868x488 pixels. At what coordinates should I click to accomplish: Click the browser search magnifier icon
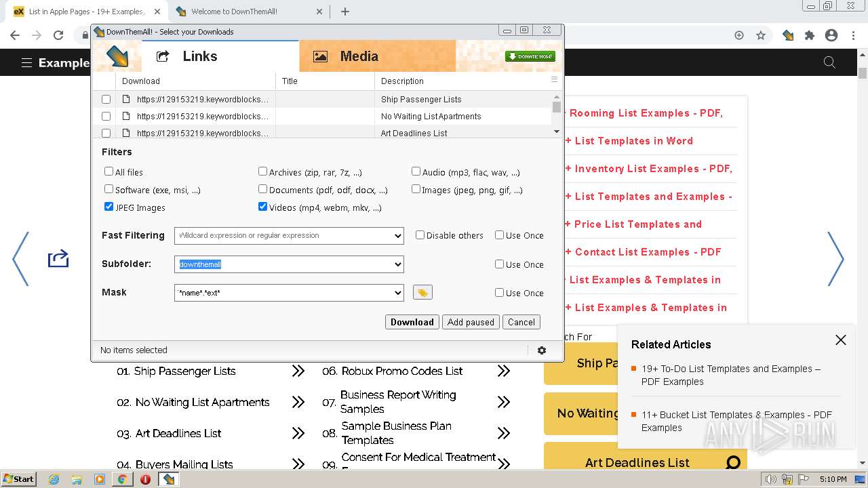coord(829,62)
